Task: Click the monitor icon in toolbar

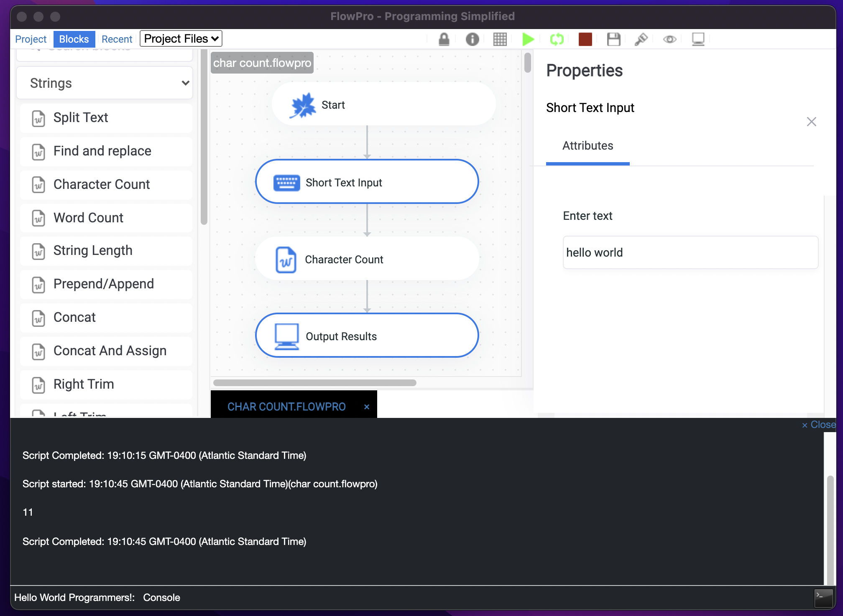Action: [x=698, y=39]
